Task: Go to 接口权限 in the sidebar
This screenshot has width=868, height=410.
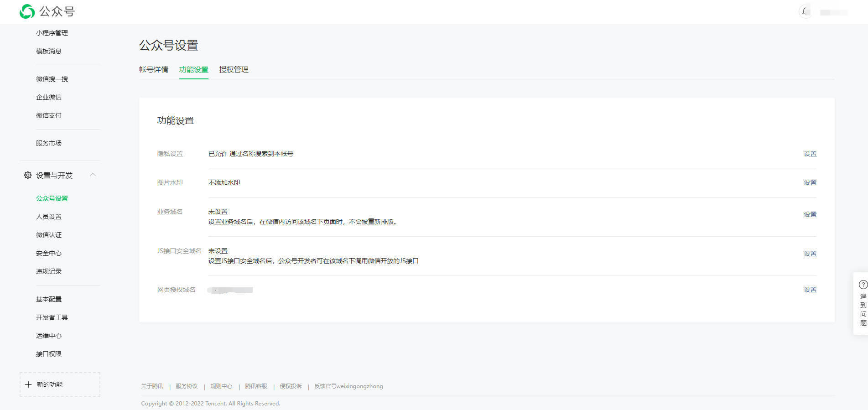Action: [x=49, y=354]
